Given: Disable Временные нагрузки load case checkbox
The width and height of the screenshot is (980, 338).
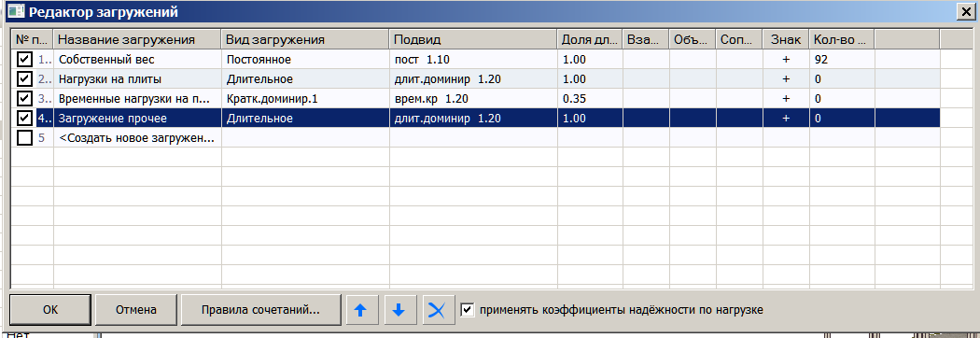Looking at the screenshot, I should pyautogui.click(x=24, y=99).
